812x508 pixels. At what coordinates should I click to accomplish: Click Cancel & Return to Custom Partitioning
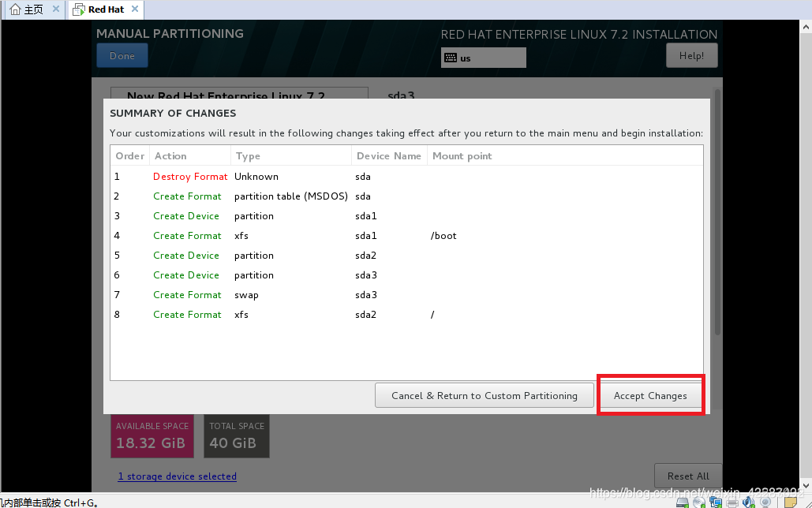point(485,396)
